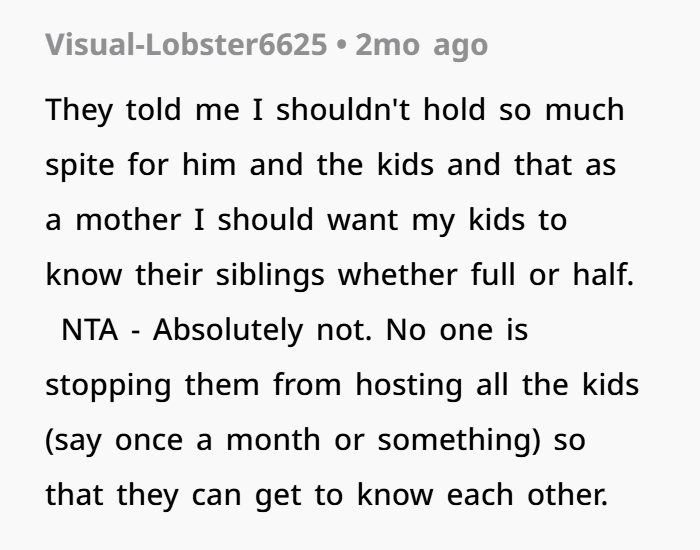The width and height of the screenshot is (700, 550).
Task: Click the final line "that they can get"
Action: coord(326,494)
